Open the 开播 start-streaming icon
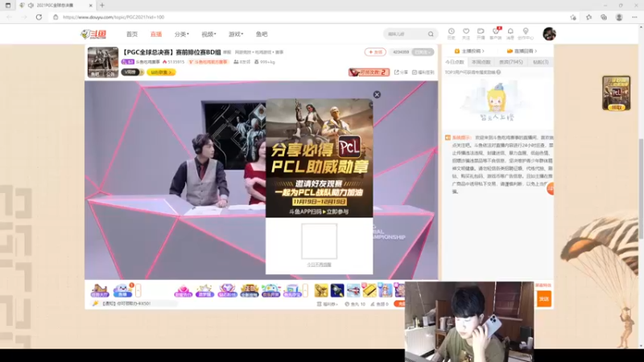644x362 pixels. [481, 34]
